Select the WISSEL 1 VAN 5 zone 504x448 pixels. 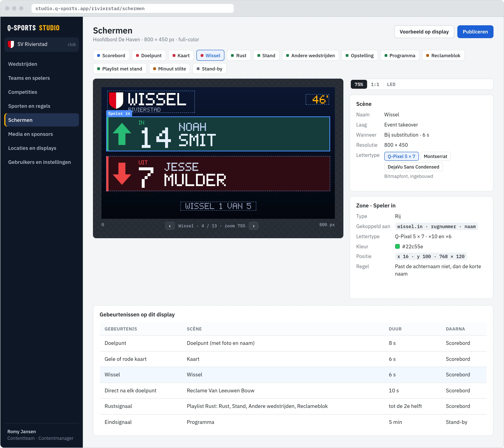218,206
